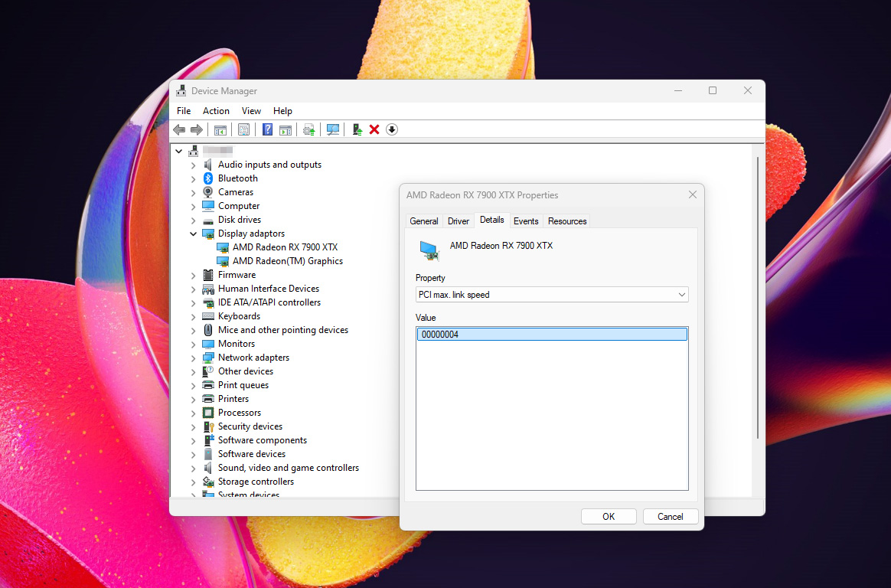Click the Bluetooth icon in device tree

click(208, 178)
